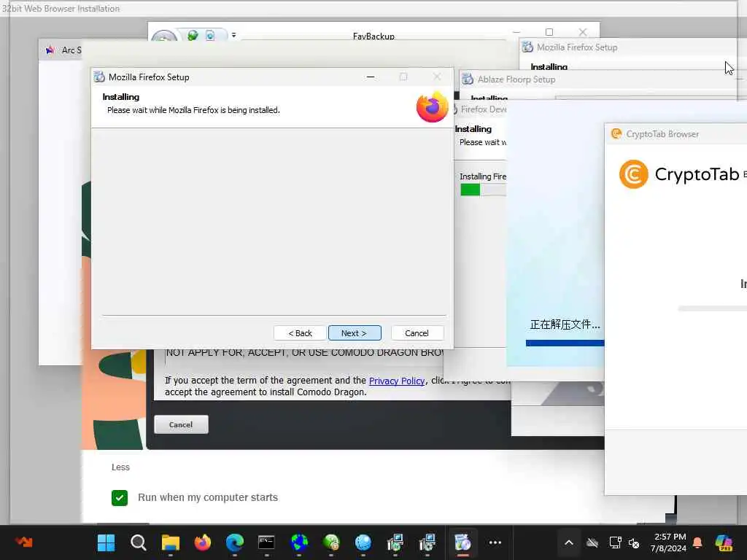Viewport: 747px width, 560px height.
Task: Click the blue and green earth globe taskbar icon
Action: (299, 542)
